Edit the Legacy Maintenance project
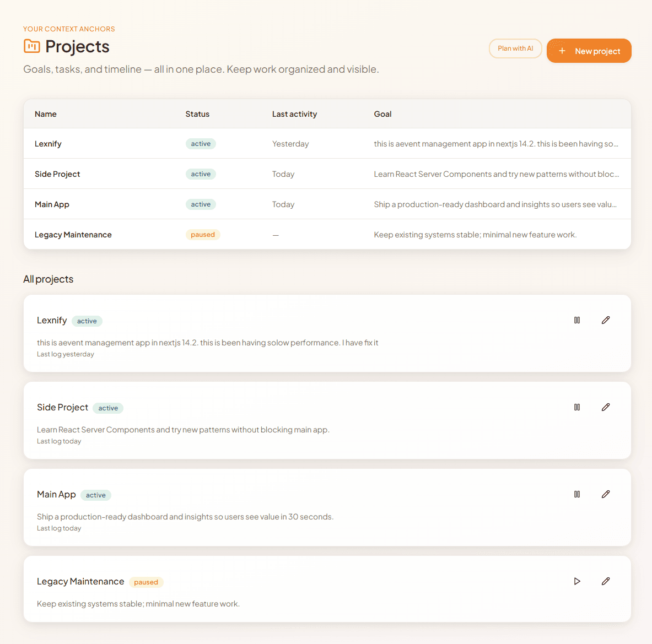 click(x=606, y=581)
